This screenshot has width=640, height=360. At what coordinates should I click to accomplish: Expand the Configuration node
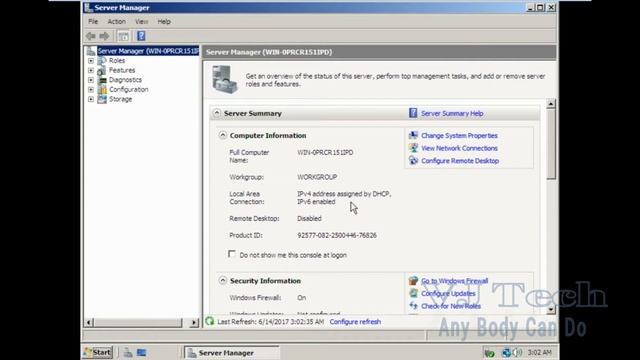pos(91,89)
